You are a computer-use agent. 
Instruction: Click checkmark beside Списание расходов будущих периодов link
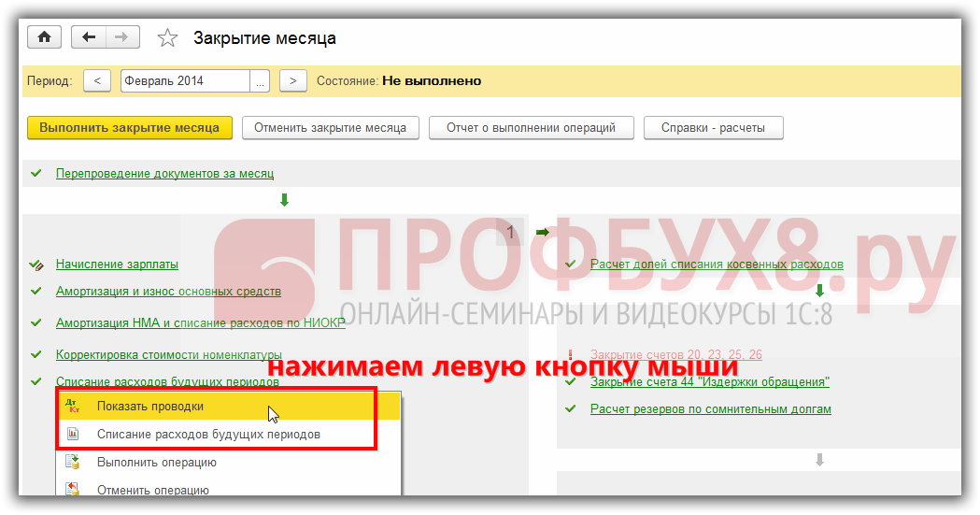pyautogui.click(x=36, y=381)
